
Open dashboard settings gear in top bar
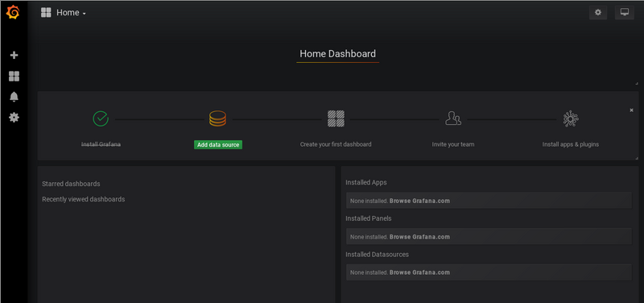[x=598, y=12]
